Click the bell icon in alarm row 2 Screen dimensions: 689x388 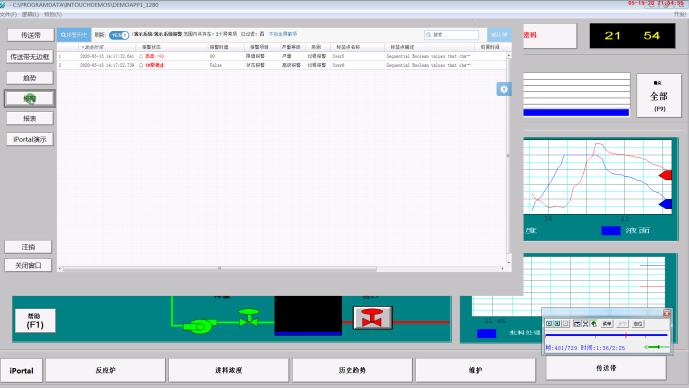(141, 65)
